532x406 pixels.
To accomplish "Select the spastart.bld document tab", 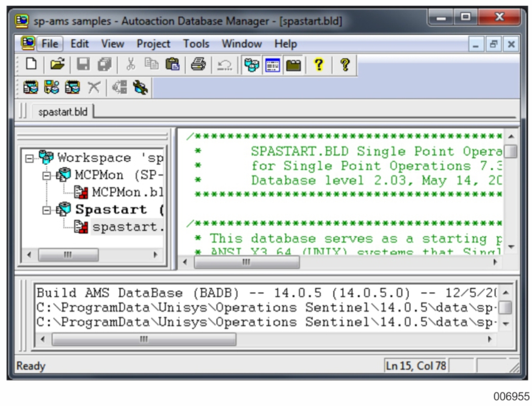I will (x=62, y=113).
